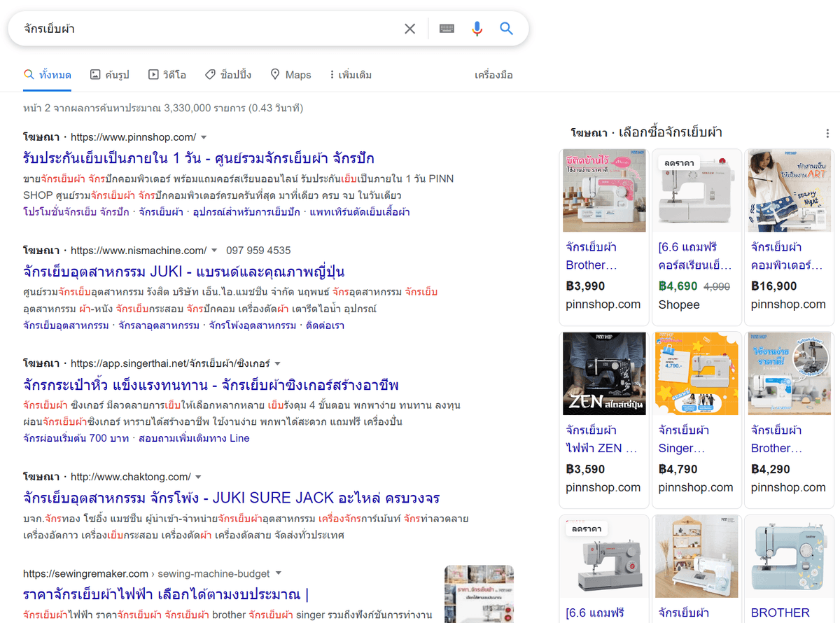Expand the dropdown arrow next to chaktong.com URL

(x=198, y=477)
